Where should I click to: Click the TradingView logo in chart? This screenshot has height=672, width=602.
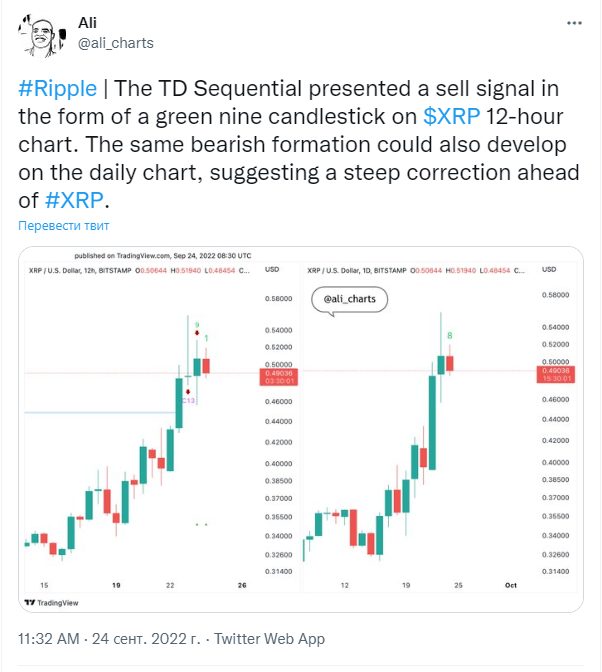(51, 603)
